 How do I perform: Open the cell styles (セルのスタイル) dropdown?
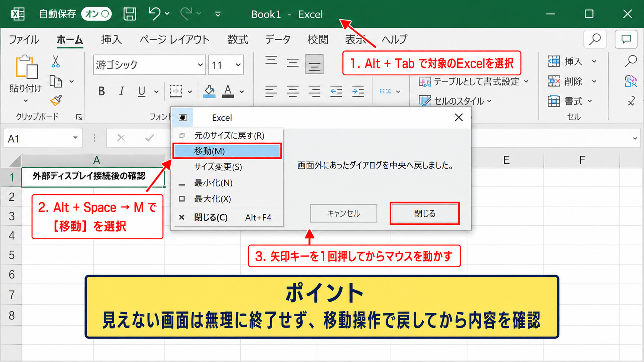tap(456, 101)
